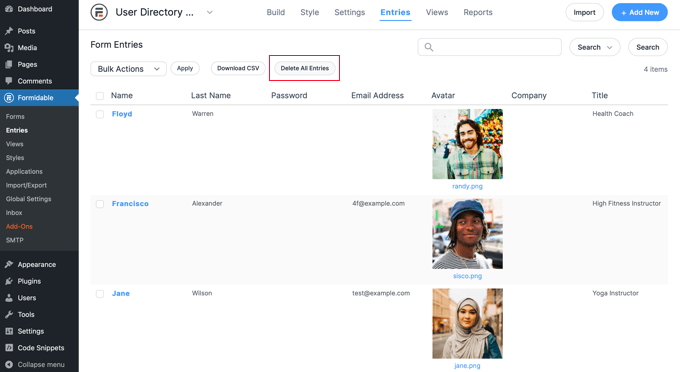Image resolution: width=680 pixels, height=372 pixels.
Task: Check the box for Jane's entry
Action: tap(100, 294)
